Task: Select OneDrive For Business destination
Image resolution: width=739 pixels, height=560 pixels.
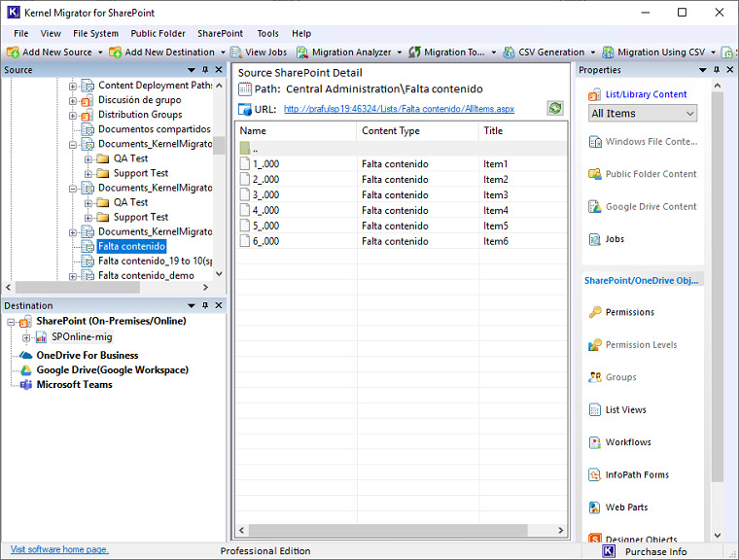Action: (88, 356)
